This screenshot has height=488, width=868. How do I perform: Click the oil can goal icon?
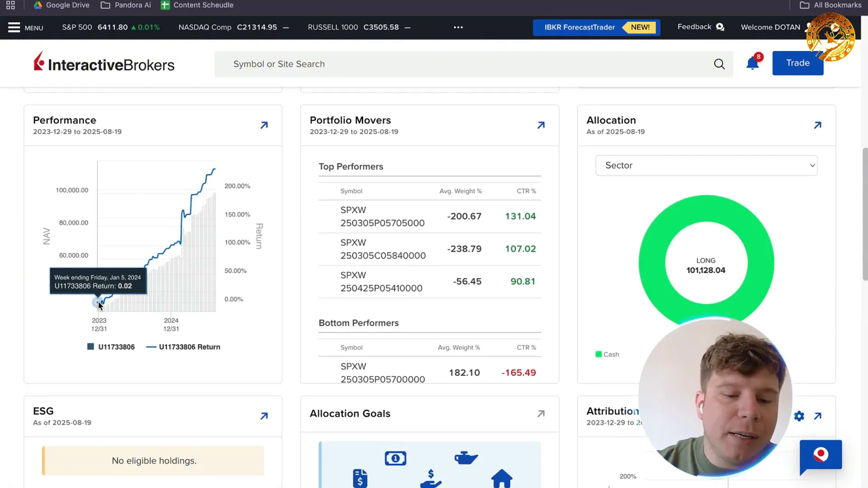point(466,458)
